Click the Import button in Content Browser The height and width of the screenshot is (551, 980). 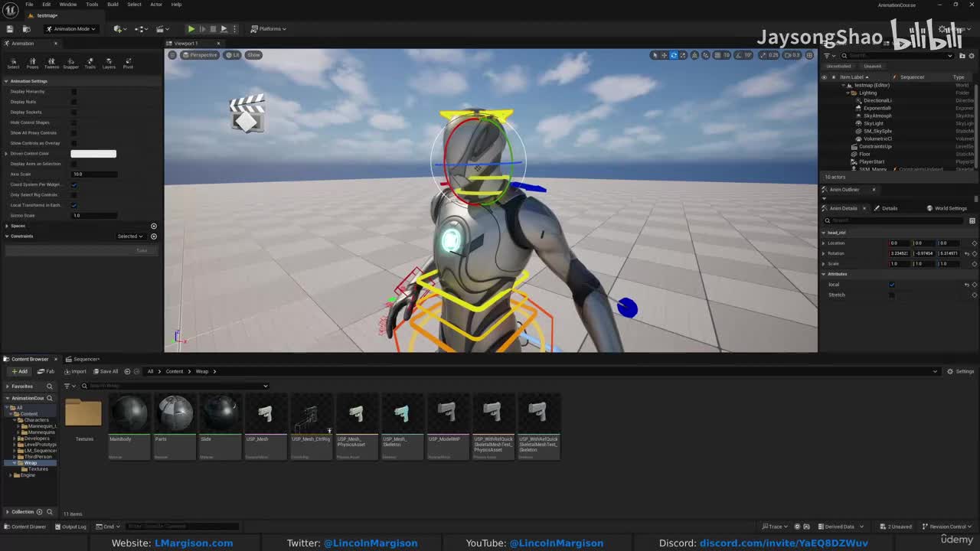click(x=76, y=371)
